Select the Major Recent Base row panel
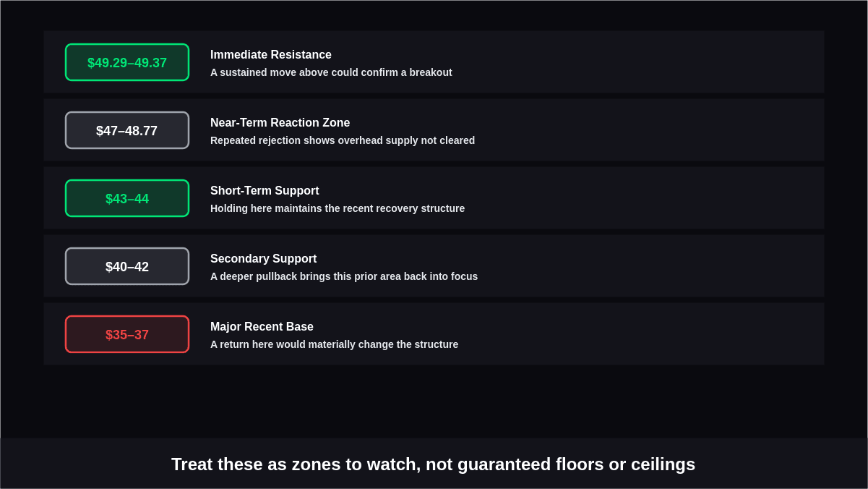The image size is (868, 489). [434, 333]
